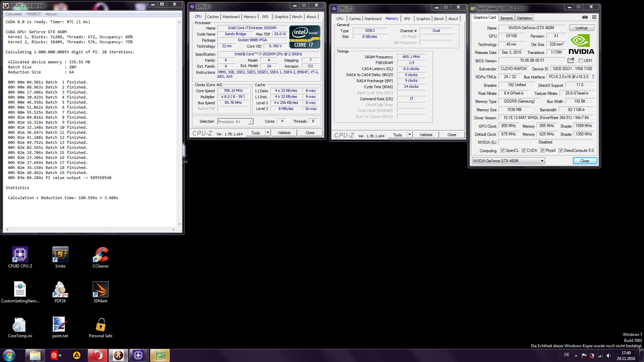Click Action Center flag tray icon
The height and width of the screenshot is (362, 644).
pos(584,356)
